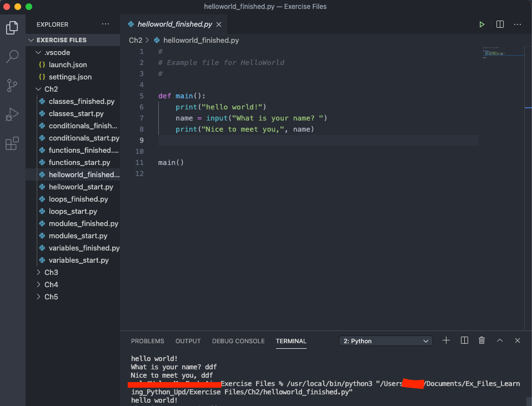Switch to the PROBLEMS tab

147,341
